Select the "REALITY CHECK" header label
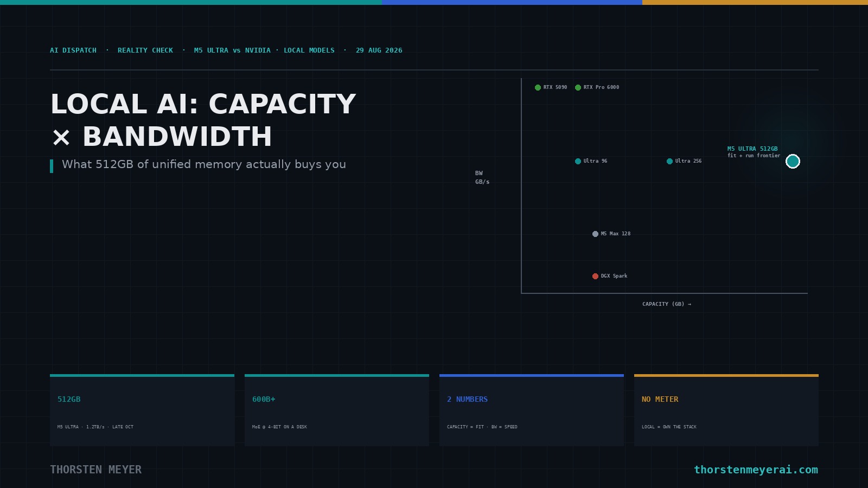 tap(145, 50)
